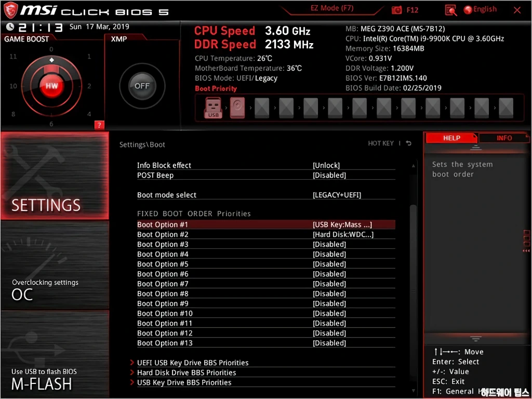Switch to EZ Mode (F7)

coord(332,8)
